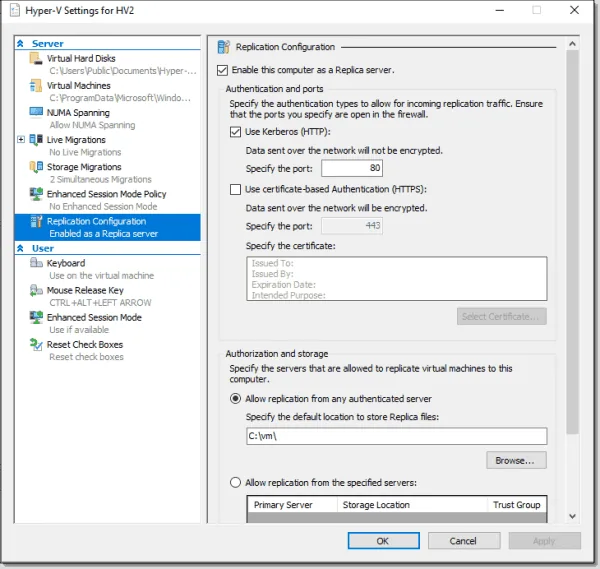
Task: Click the scrollbar up arrow
Action: (x=572, y=44)
